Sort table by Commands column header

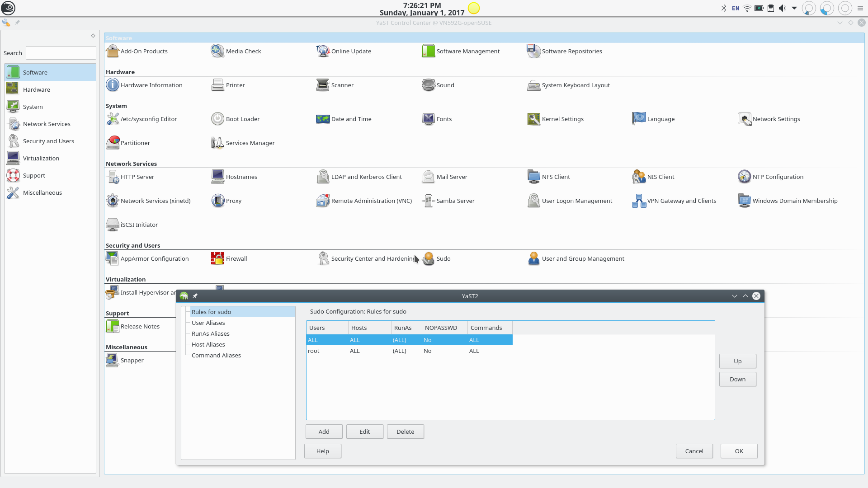click(x=490, y=328)
